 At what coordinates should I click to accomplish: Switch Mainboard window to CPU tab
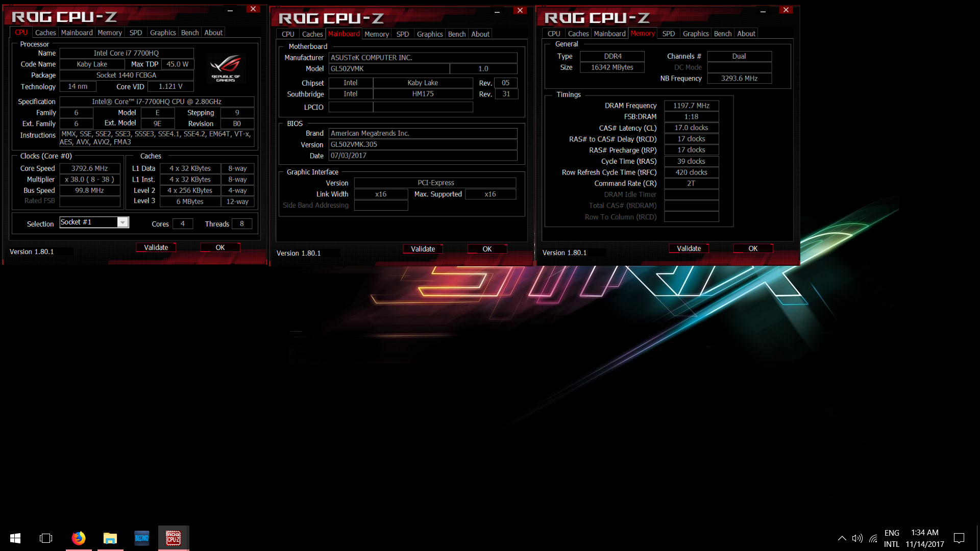click(x=288, y=34)
